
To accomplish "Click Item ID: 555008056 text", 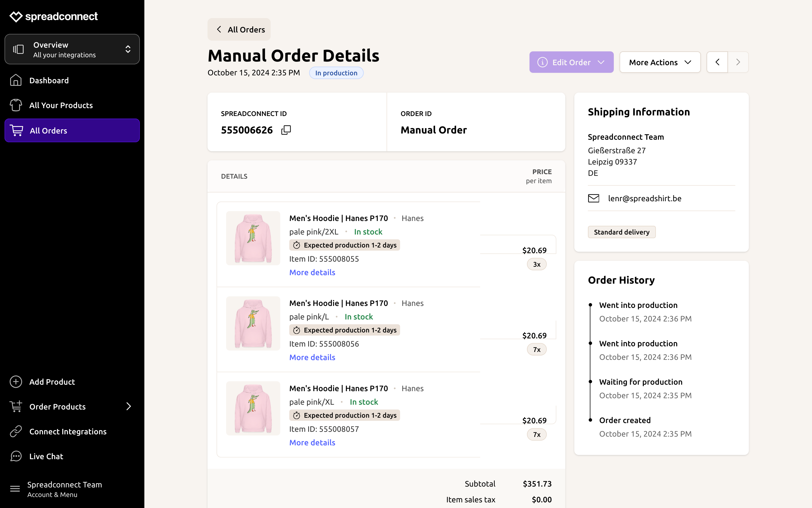I will [324, 344].
